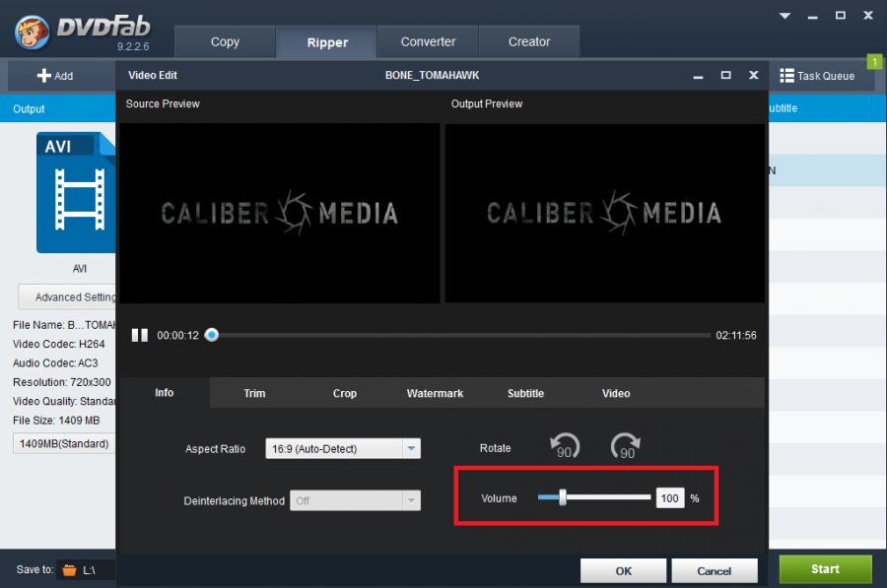Image resolution: width=887 pixels, height=588 pixels.
Task: Confirm edits with the OK button
Action: point(623,570)
